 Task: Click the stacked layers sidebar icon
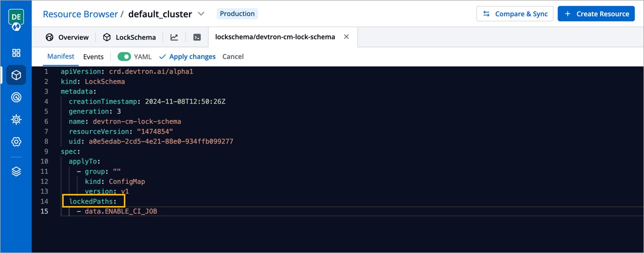pyautogui.click(x=16, y=172)
